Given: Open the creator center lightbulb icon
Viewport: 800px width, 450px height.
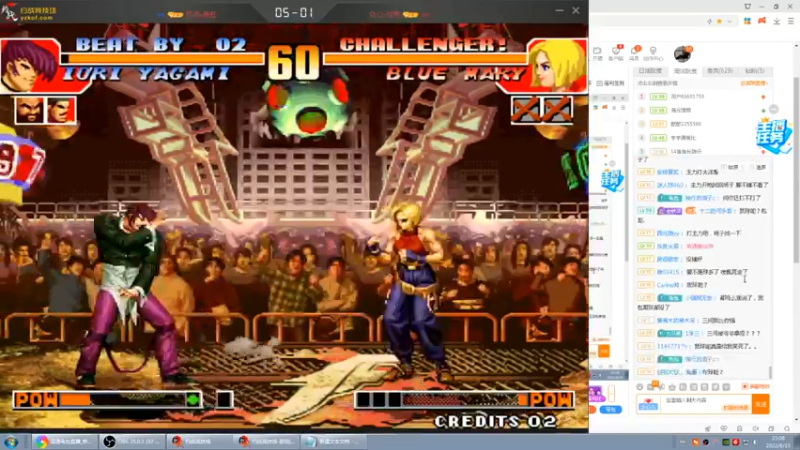Looking at the screenshot, I should 653,53.
